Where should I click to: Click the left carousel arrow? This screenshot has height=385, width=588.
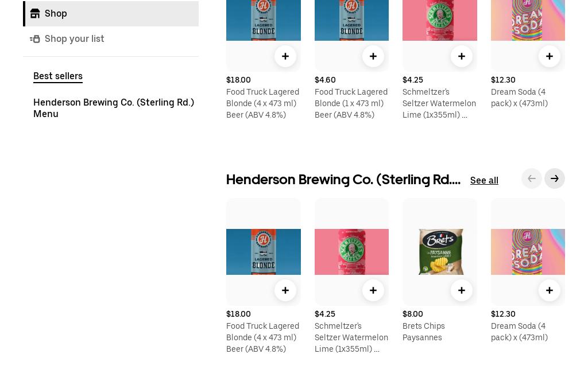click(532, 178)
